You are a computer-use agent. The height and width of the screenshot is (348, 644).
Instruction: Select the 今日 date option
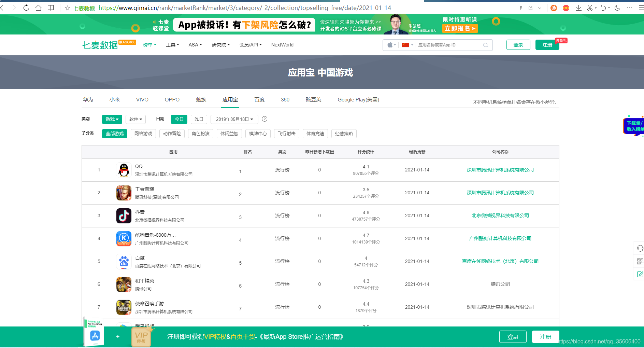[179, 119]
